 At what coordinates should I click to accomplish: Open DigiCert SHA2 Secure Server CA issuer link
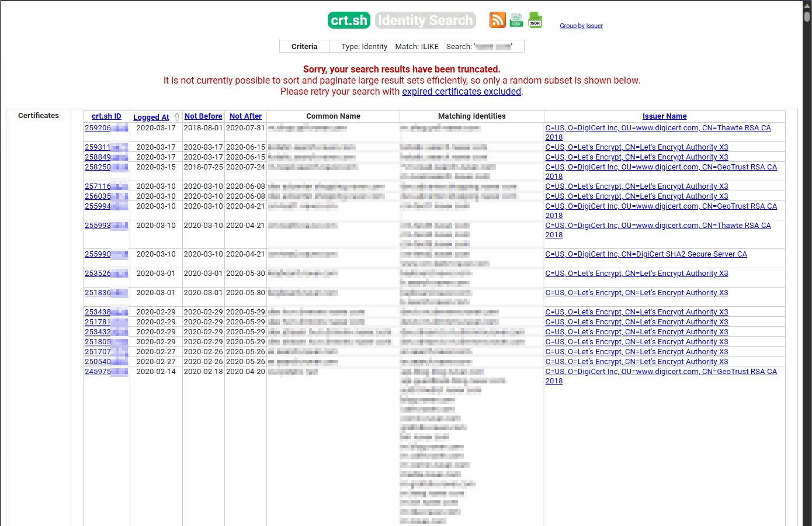point(646,254)
